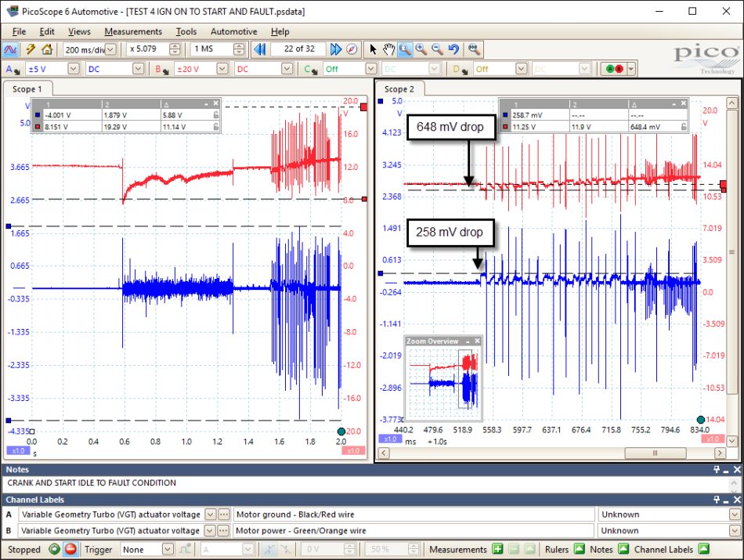
Task: Go to previous buffer with double-left arrow
Action: [259, 49]
